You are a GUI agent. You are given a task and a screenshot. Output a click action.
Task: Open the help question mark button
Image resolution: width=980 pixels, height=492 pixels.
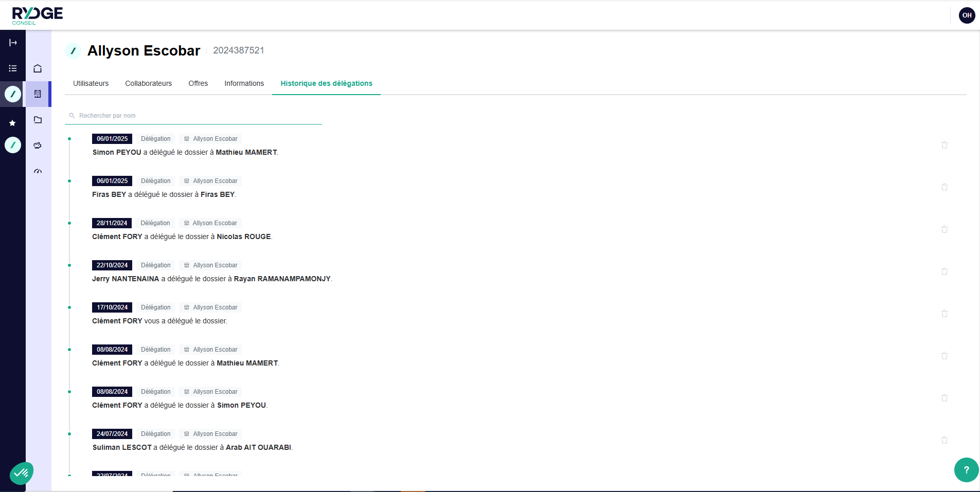(966, 470)
